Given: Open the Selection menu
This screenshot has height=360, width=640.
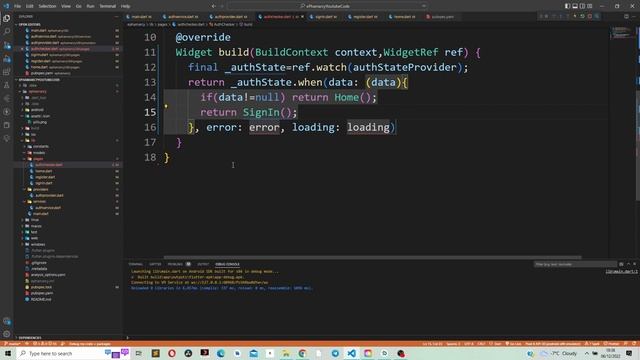Looking at the screenshot, I should point(47,6).
